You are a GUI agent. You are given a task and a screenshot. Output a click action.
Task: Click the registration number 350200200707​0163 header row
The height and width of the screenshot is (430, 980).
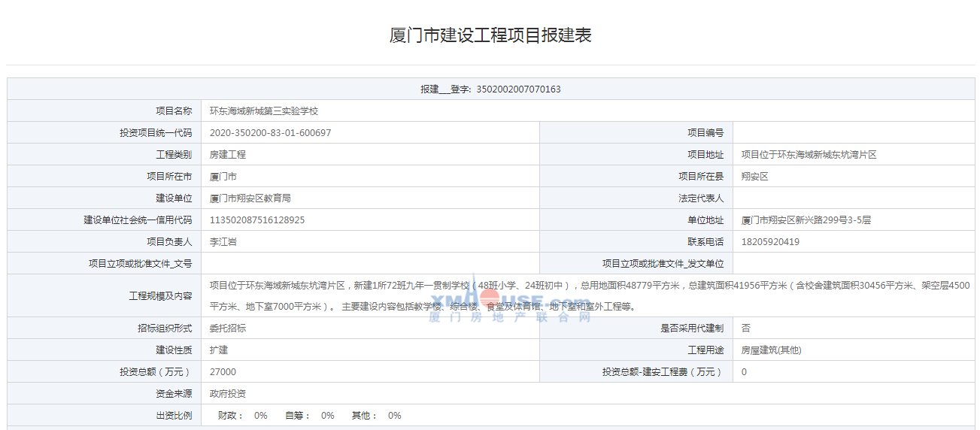tap(490, 89)
